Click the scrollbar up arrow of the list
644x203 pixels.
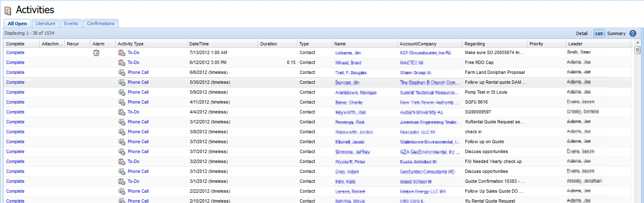click(637, 43)
